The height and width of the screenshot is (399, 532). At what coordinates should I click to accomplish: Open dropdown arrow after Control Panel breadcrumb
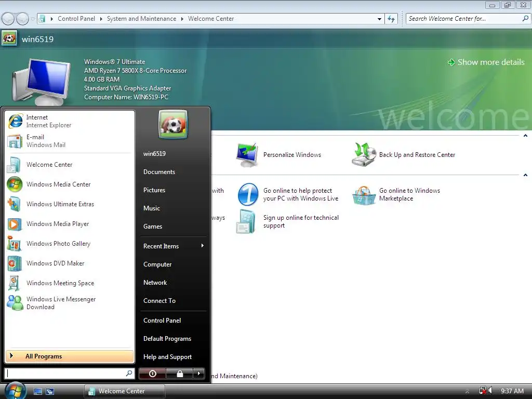tap(101, 19)
